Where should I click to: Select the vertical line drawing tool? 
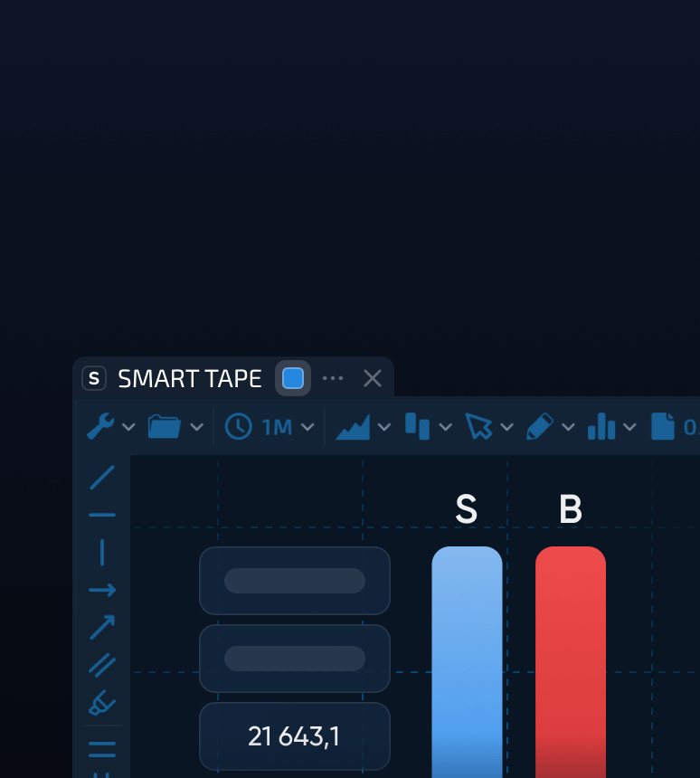[102, 552]
